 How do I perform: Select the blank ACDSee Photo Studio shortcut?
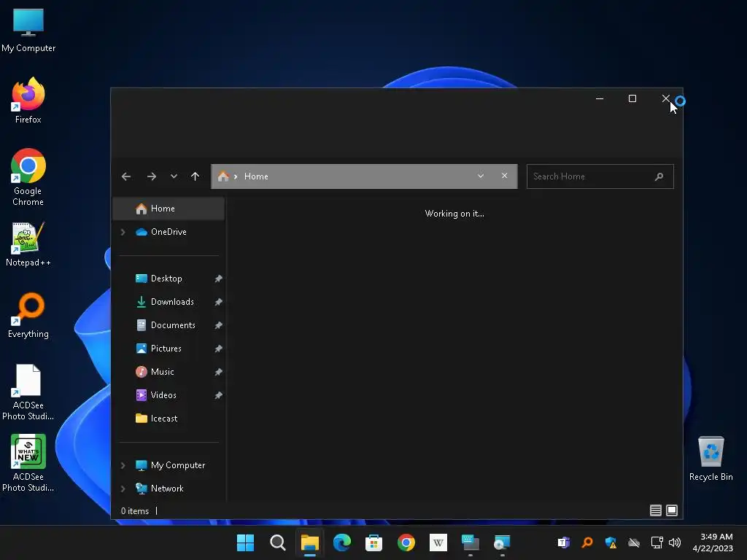pos(28,393)
